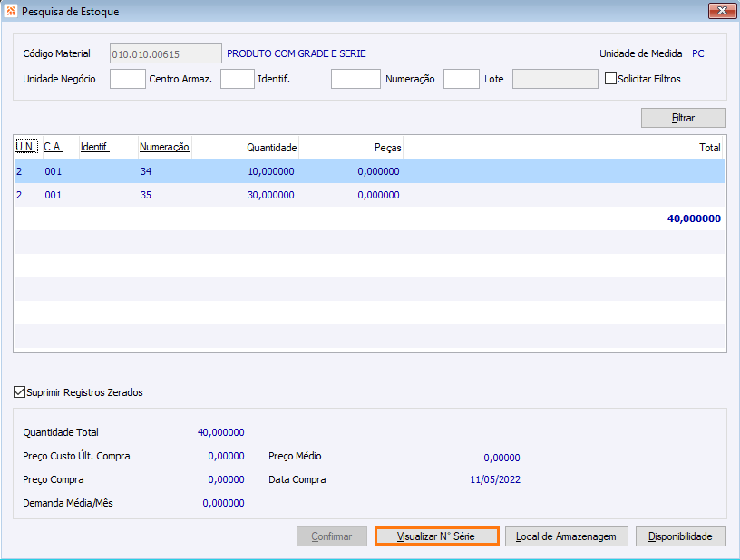740x560 pixels.
Task: Click the Identif. column header in grid
Action: point(95,147)
